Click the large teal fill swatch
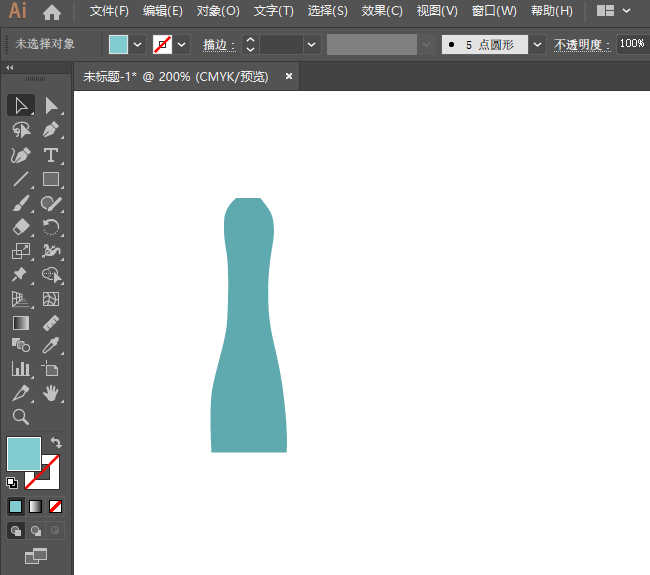Screen dimensions: 650x575 coord(24,453)
